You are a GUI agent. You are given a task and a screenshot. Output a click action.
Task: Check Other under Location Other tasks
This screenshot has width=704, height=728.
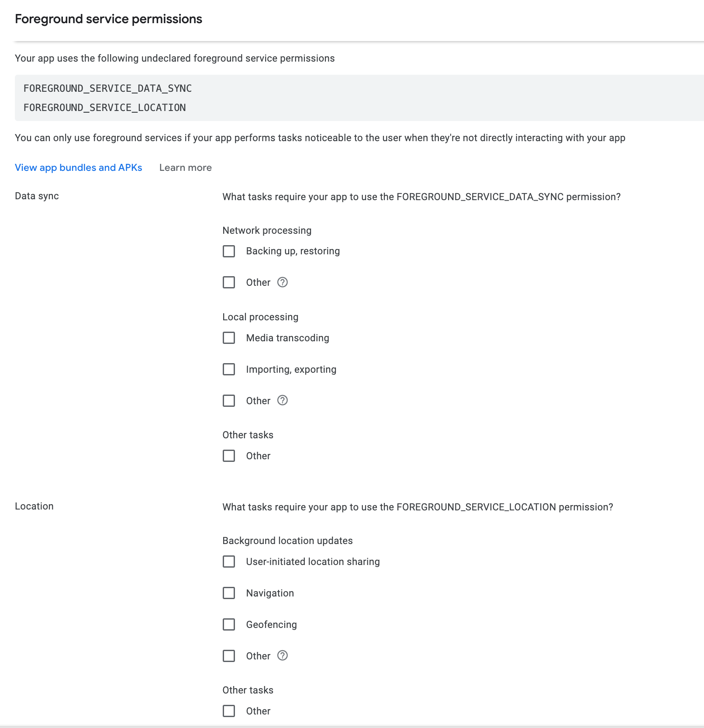click(x=229, y=711)
